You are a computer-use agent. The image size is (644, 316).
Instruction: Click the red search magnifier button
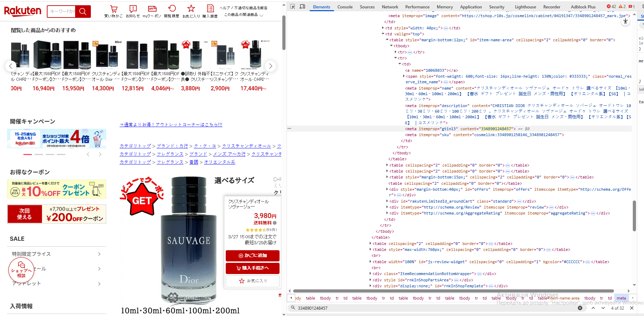(x=83, y=12)
